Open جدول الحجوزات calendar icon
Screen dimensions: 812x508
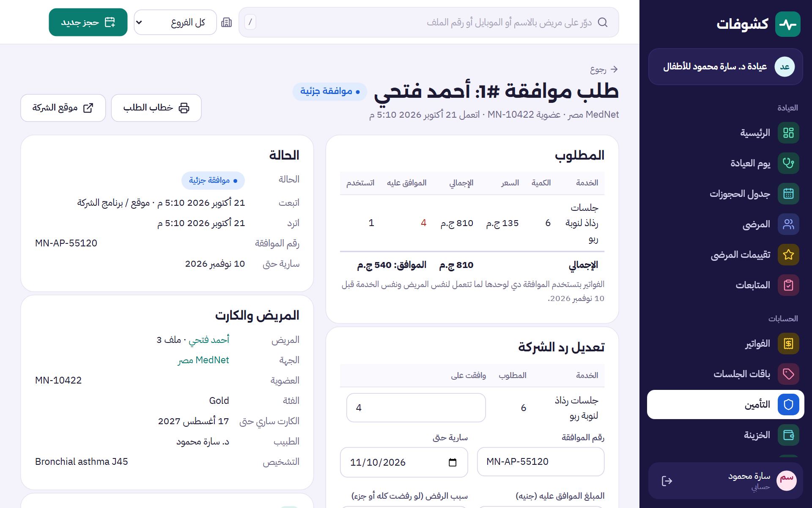(x=788, y=194)
